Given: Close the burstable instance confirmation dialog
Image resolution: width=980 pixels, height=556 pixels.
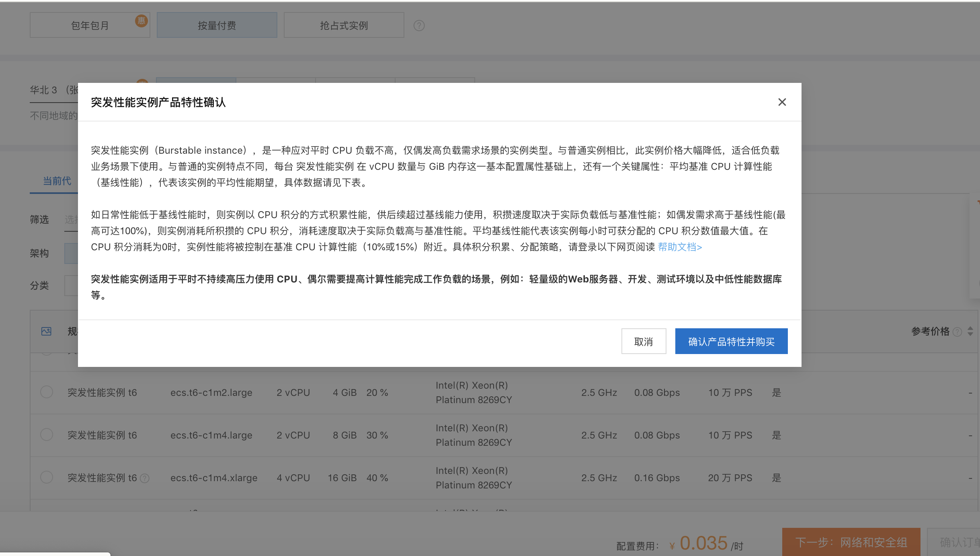Looking at the screenshot, I should pos(782,102).
